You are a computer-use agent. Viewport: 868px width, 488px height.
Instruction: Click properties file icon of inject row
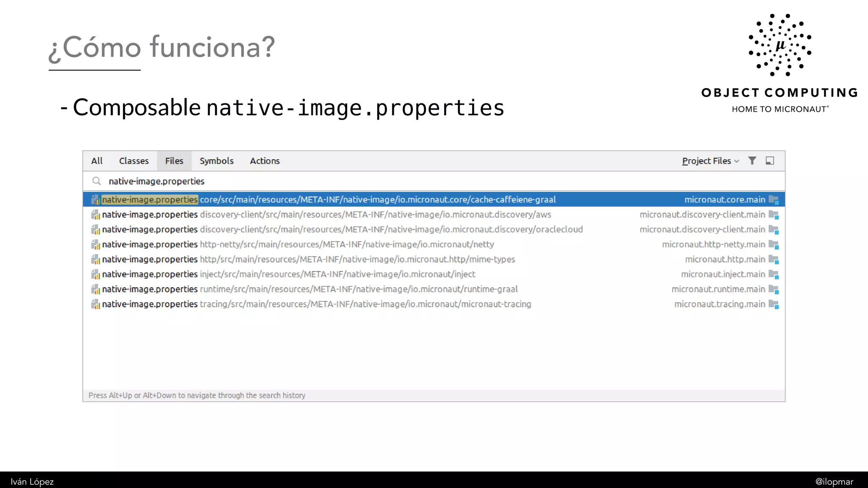tap(96, 274)
